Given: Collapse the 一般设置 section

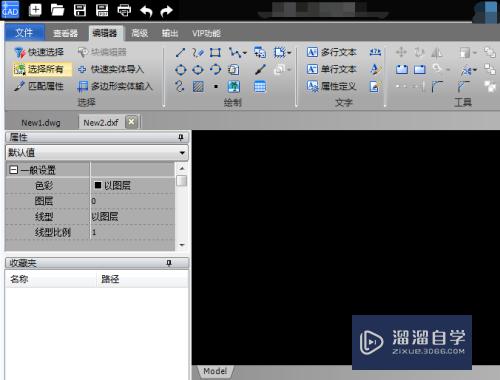Looking at the screenshot, I should click(14, 170).
